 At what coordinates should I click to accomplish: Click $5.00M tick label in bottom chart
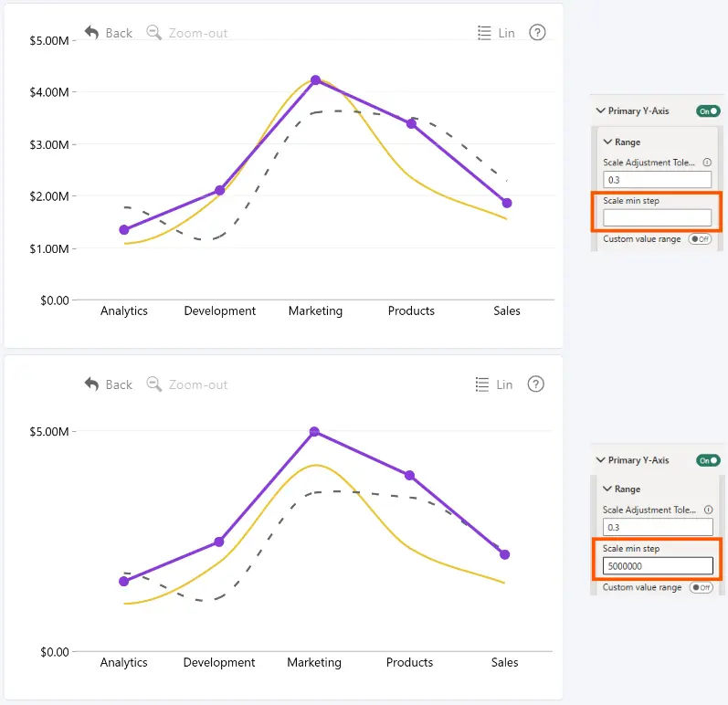tap(49, 432)
